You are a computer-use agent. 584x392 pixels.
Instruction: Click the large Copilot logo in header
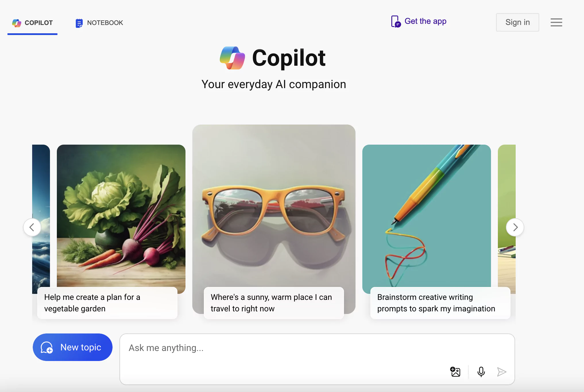232,58
